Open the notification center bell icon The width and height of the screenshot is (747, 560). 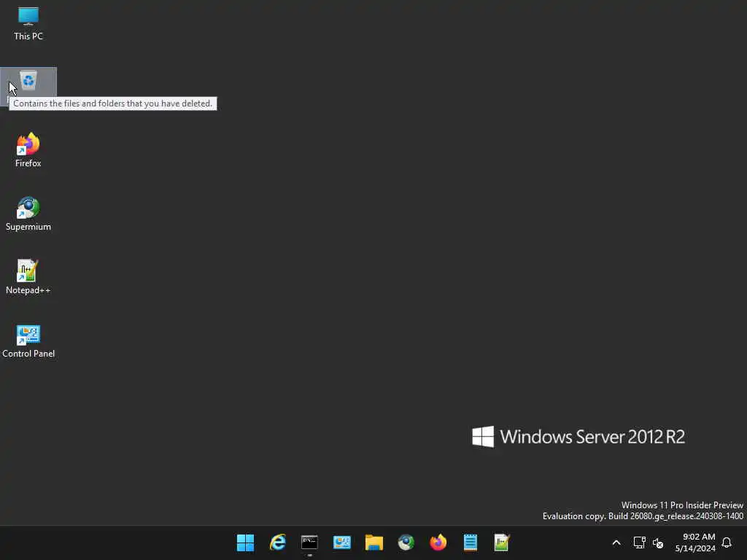coord(727,542)
